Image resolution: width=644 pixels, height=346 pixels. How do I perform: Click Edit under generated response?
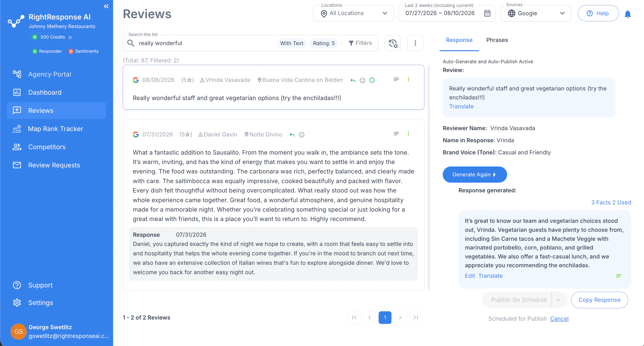tap(470, 276)
